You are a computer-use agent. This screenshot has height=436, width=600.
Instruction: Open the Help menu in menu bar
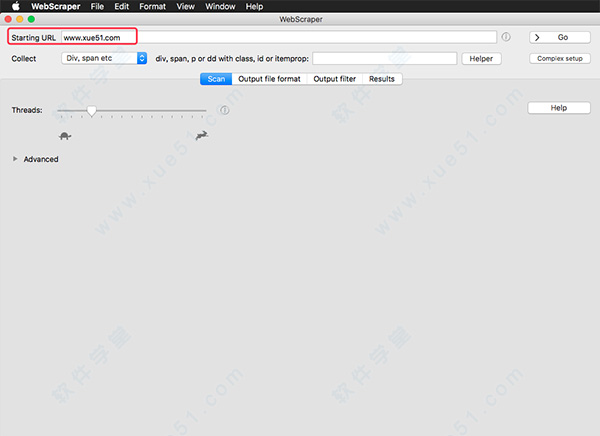point(254,6)
